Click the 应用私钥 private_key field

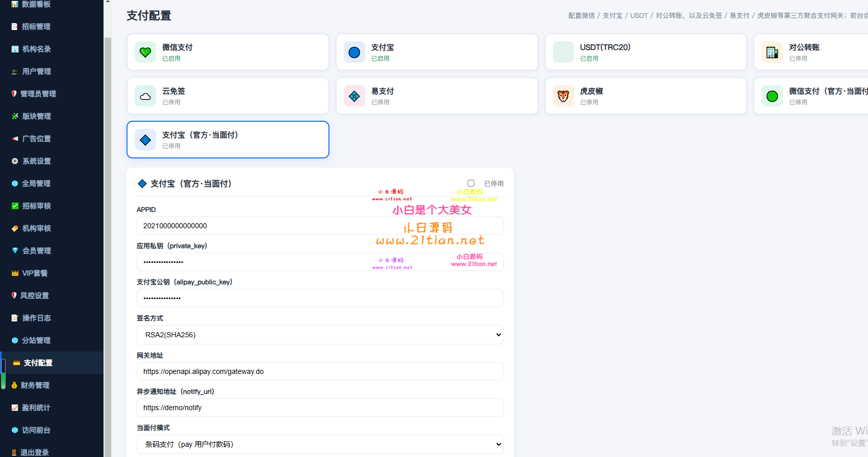pos(320,262)
